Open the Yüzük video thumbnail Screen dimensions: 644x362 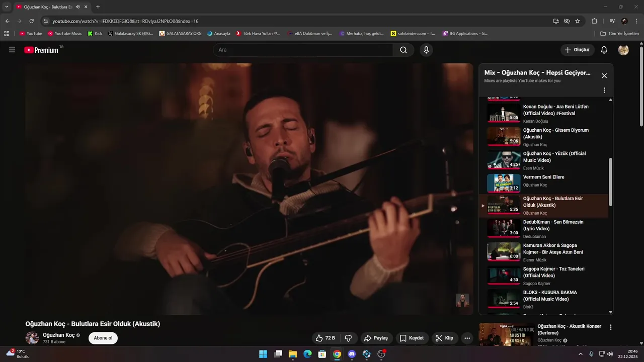click(x=504, y=160)
